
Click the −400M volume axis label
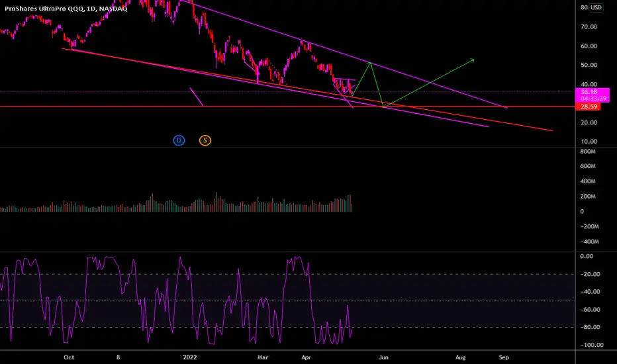[589, 241]
